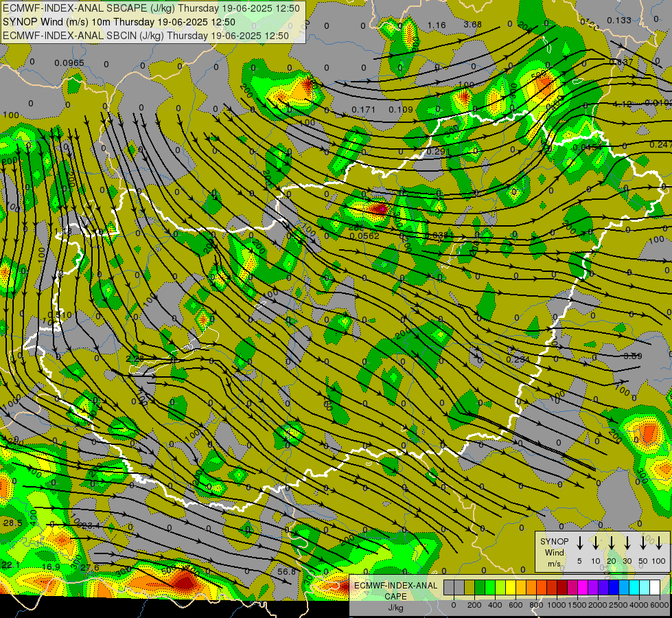The image size is (672, 618).
Task: Click the 30 m/s wind arrow symbol
Action: click(627, 543)
